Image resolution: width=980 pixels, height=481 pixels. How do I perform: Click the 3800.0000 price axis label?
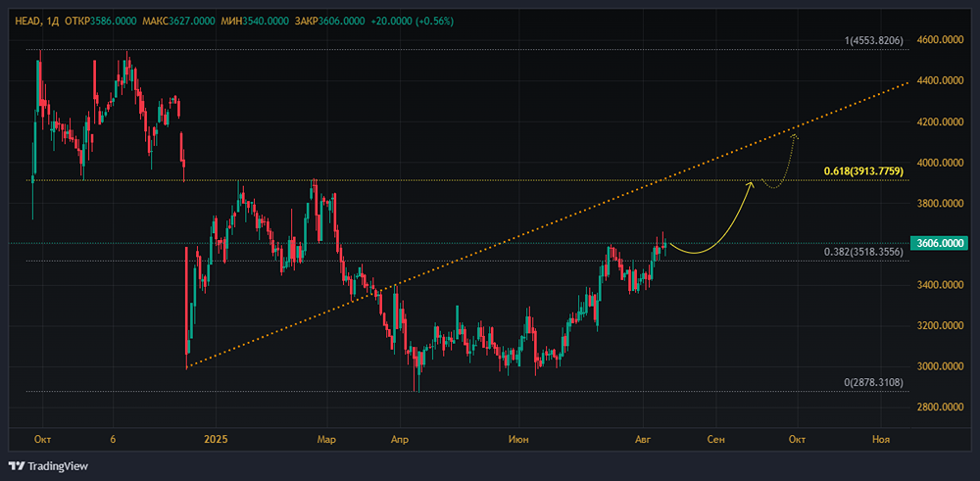[x=941, y=203]
